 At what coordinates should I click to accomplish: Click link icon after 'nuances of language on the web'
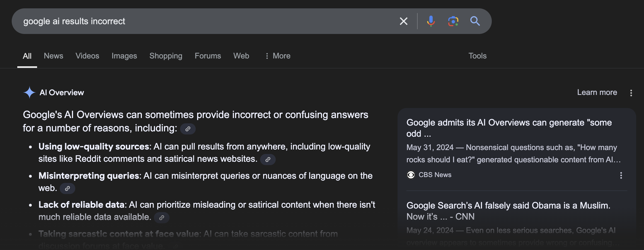point(67,188)
